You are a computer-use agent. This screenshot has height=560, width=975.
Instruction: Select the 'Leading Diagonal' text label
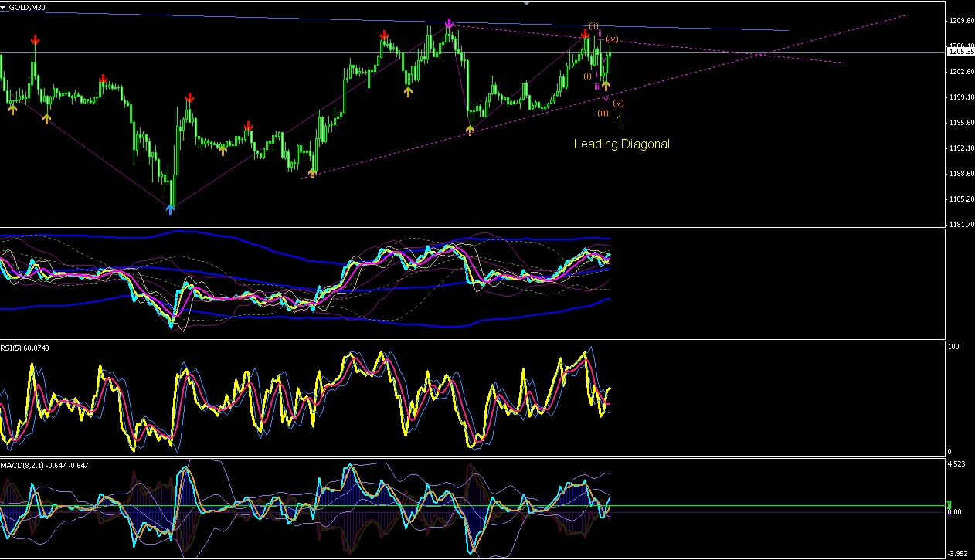621,144
